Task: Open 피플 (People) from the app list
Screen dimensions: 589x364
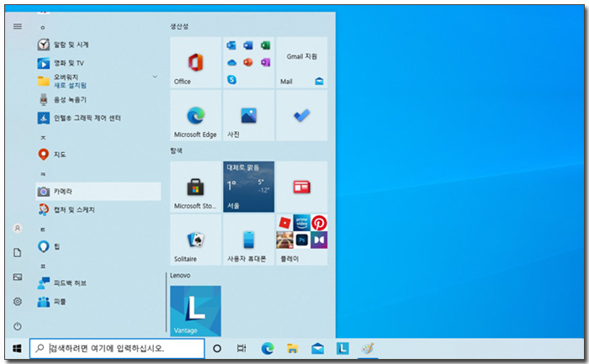Action: [98, 302]
